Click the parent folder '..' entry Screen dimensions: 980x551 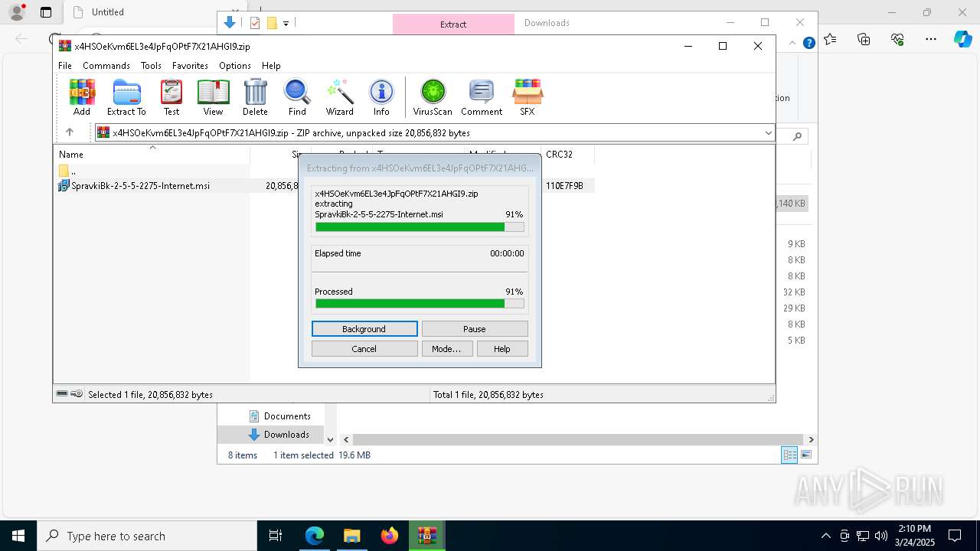click(x=67, y=171)
